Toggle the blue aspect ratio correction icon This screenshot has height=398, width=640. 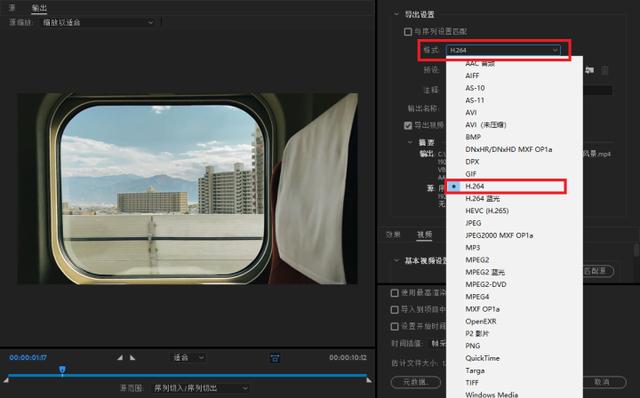[x=275, y=358]
